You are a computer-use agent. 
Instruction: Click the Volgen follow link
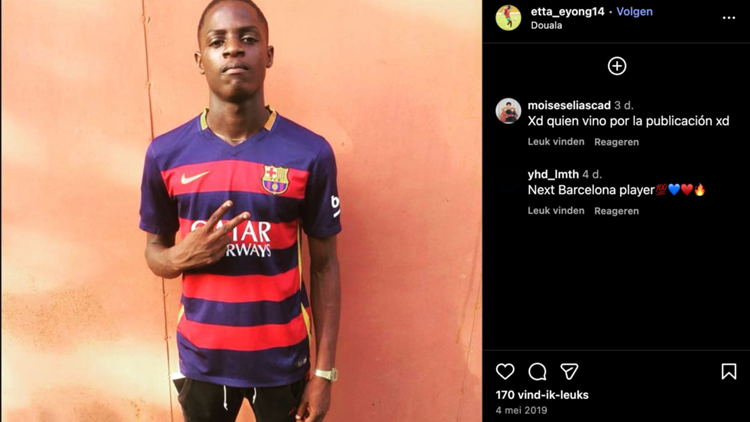634,11
